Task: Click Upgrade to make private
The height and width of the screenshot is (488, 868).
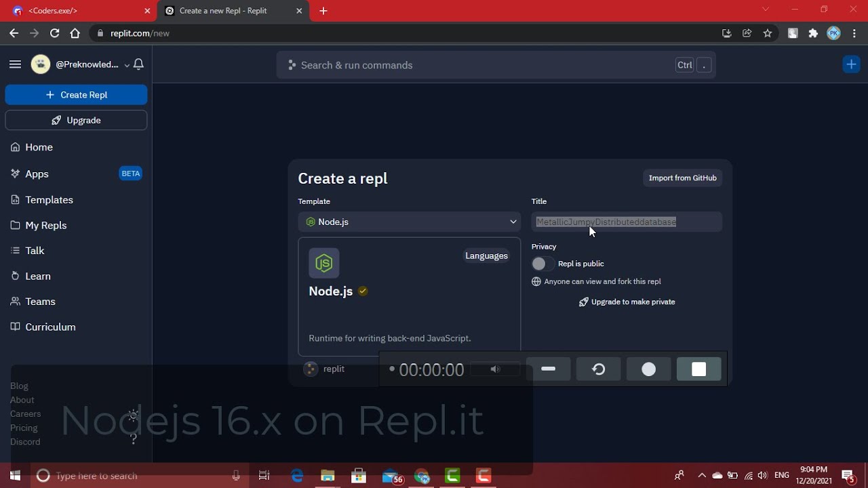Action: pos(627,302)
